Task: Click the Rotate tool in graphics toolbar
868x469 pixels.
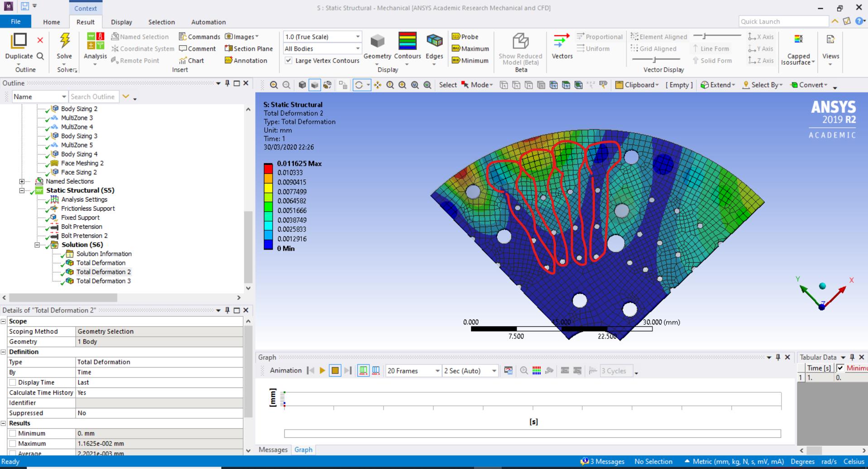Action: click(x=359, y=85)
